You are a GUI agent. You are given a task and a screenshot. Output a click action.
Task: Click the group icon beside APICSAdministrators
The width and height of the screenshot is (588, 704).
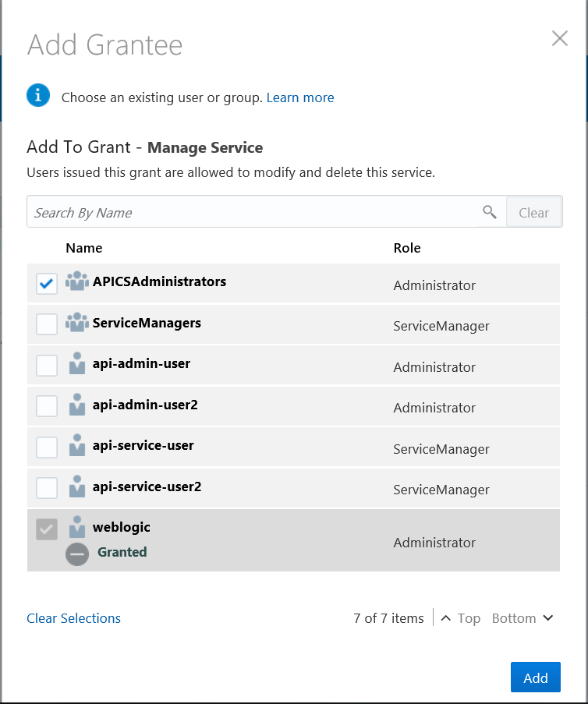tap(77, 282)
